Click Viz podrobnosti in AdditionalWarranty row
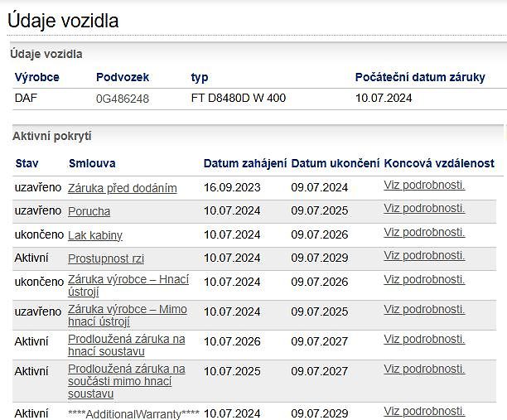 pos(424,411)
